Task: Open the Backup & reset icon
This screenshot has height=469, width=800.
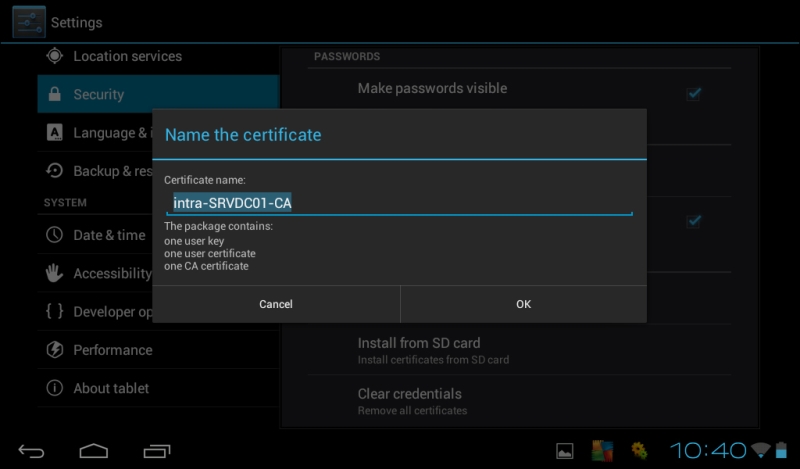Action: coord(55,170)
